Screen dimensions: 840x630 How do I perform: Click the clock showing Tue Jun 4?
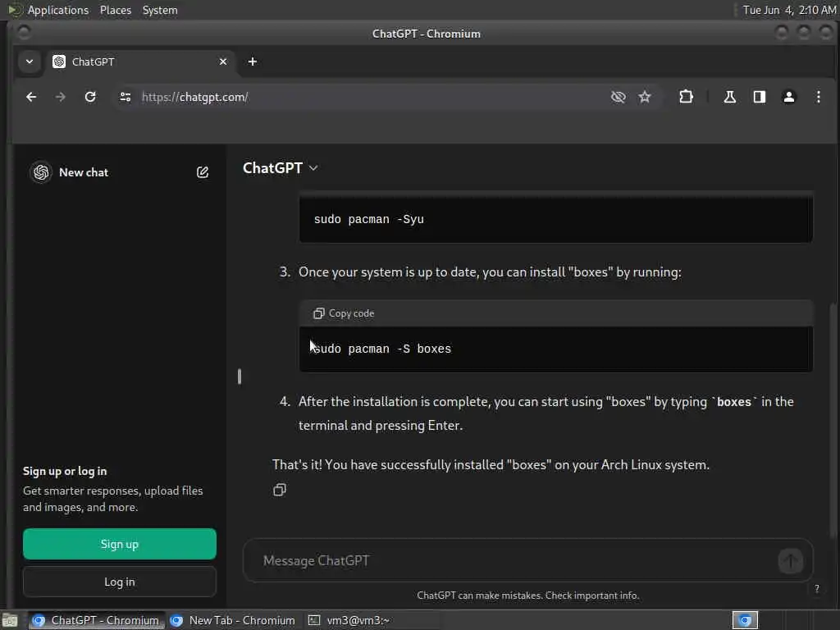[789, 10]
